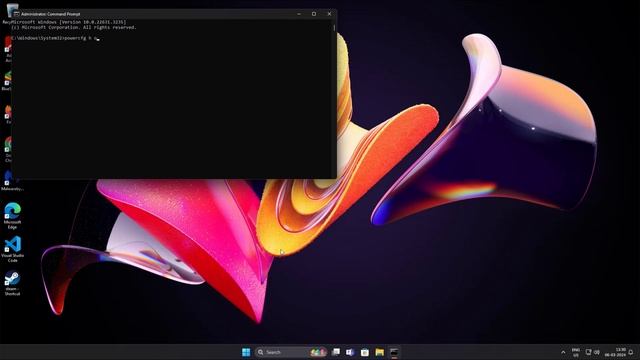Launch Microsoft Store from the taskbar
Viewport: 640px width, 360px height.
pyautogui.click(x=365, y=352)
